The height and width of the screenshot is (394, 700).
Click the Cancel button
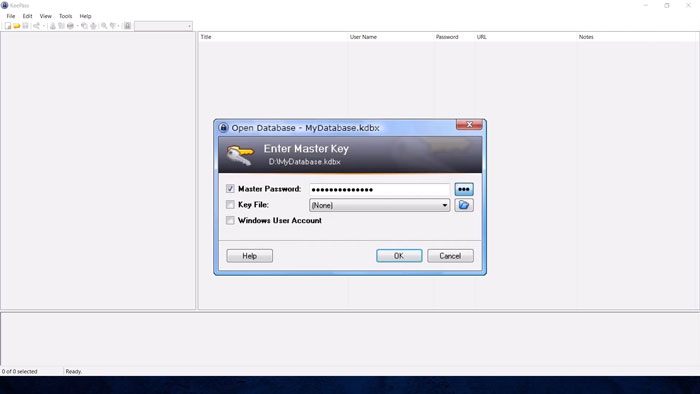[450, 256]
